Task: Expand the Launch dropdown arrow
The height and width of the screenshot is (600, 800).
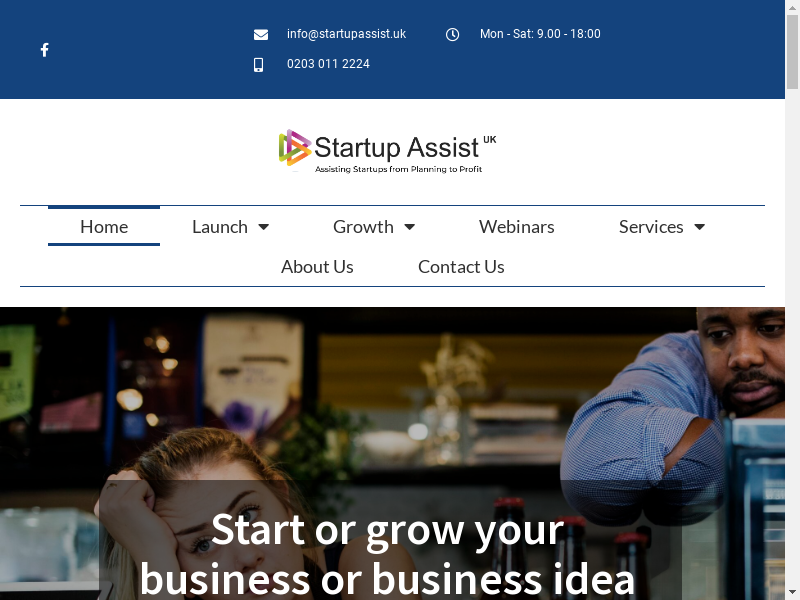Action: [x=263, y=227]
